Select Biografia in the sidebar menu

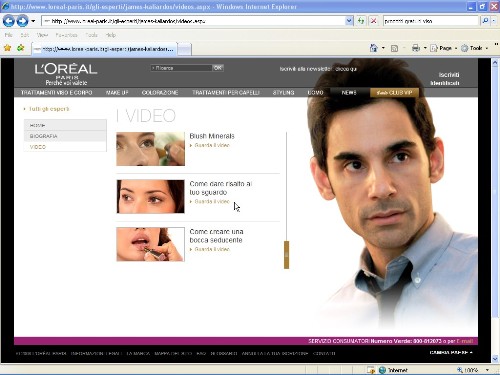65,136
